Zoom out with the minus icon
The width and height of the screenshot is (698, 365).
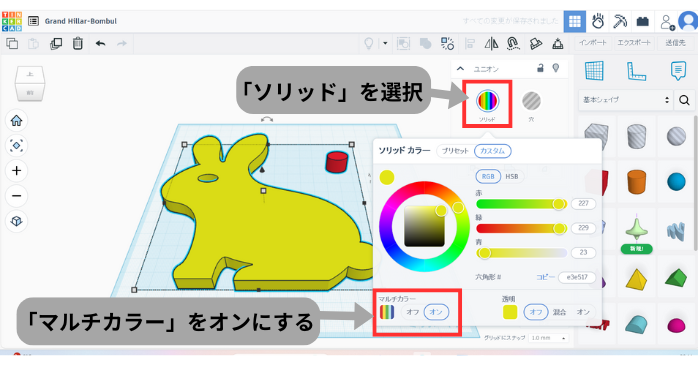[16, 196]
